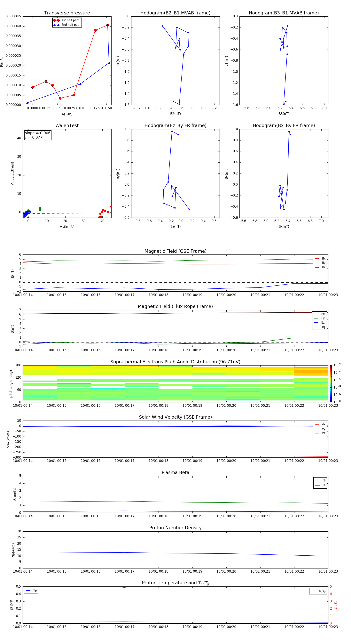
Task: Click the red Te/Tp right-axis label
Action: pos(336,605)
